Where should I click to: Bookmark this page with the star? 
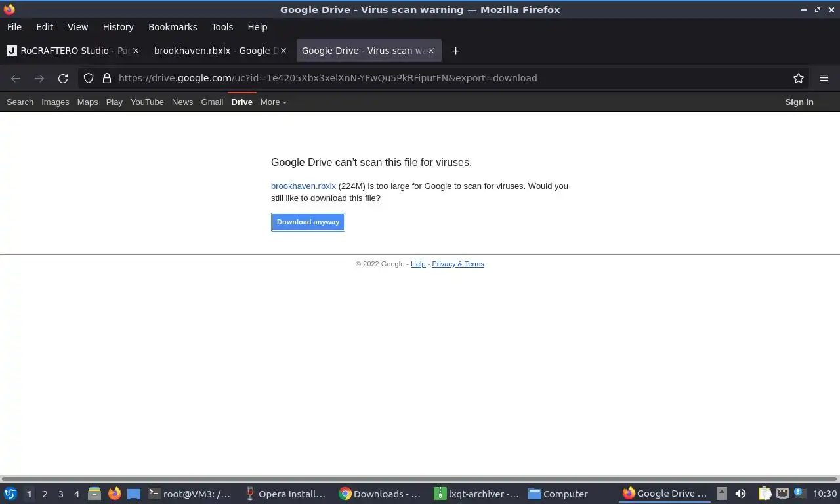(x=799, y=78)
